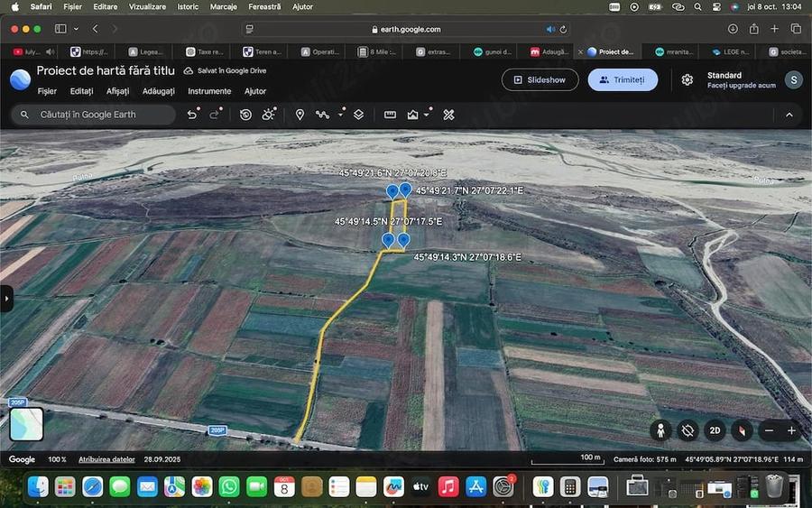The width and height of the screenshot is (812, 508).
Task: Open the Atribuirea datelor link
Action: coord(106,459)
